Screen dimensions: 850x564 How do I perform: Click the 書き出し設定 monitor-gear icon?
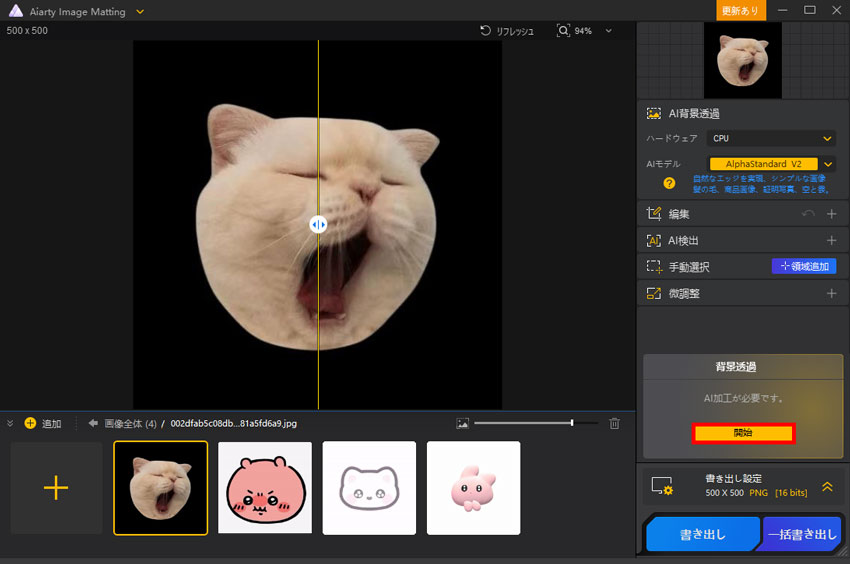click(662, 486)
